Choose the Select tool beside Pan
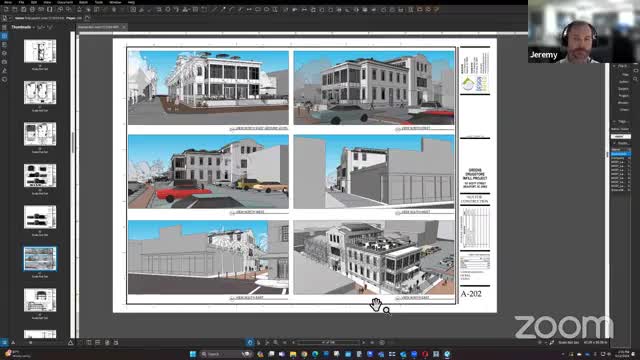Viewport: 640px width, 360px height. click(x=258, y=342)
